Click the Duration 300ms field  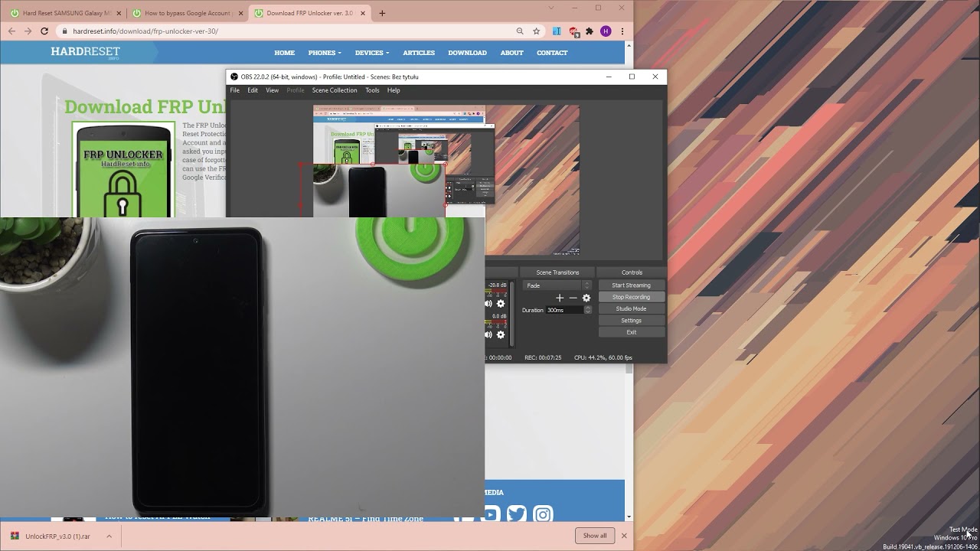[x=564, y=310]
